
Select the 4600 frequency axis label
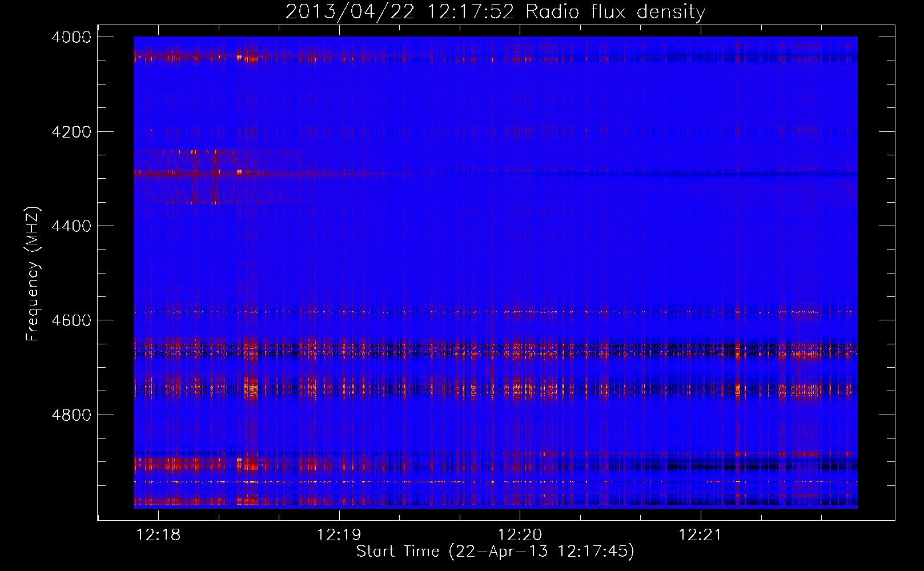(x=71, y=320)
